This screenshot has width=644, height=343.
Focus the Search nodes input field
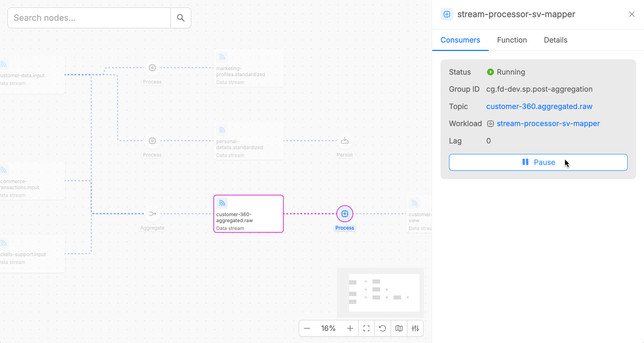pyautogui.click(x=89, y=18)
